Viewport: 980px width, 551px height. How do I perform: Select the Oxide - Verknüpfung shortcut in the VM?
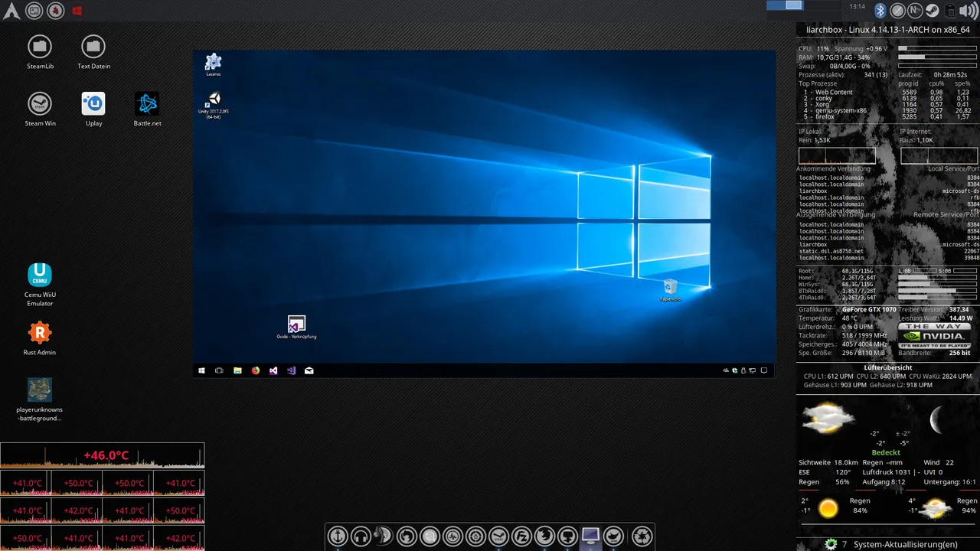coord(296,328)
